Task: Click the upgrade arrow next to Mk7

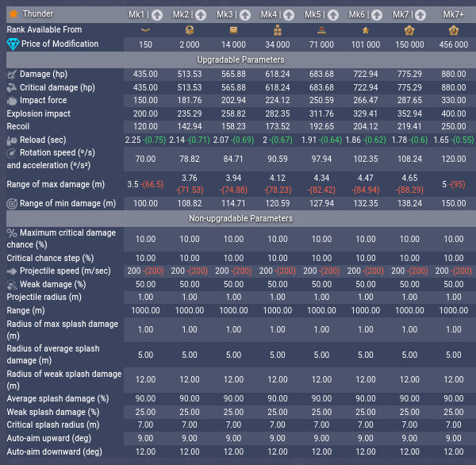Action: (420, 15)
